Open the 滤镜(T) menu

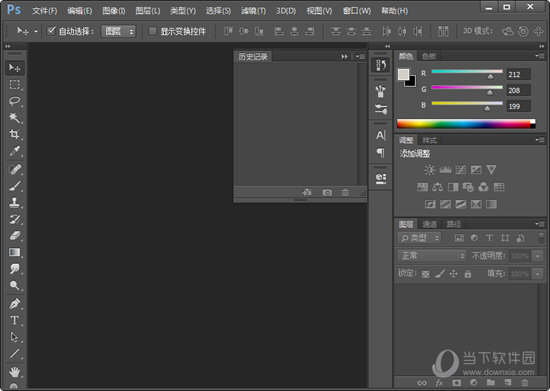point(253,11)
